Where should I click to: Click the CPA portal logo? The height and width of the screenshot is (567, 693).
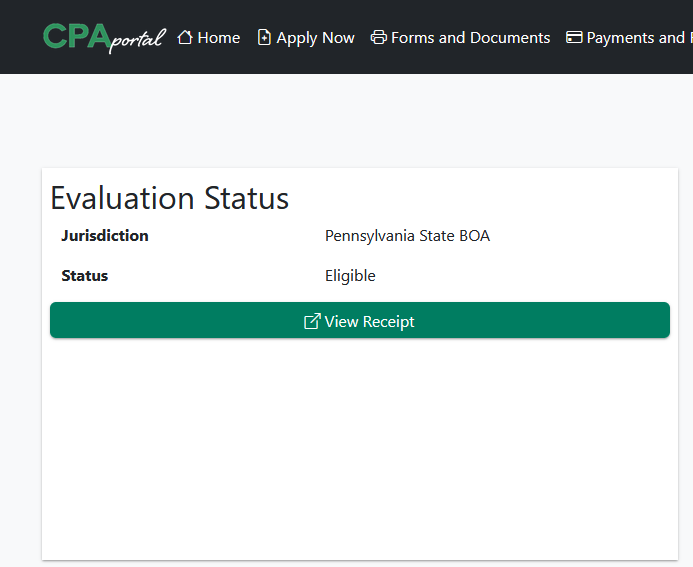(104, 38)
